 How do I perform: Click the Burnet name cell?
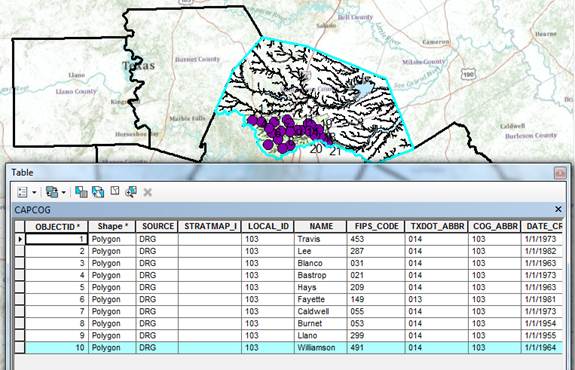(321, 323)
